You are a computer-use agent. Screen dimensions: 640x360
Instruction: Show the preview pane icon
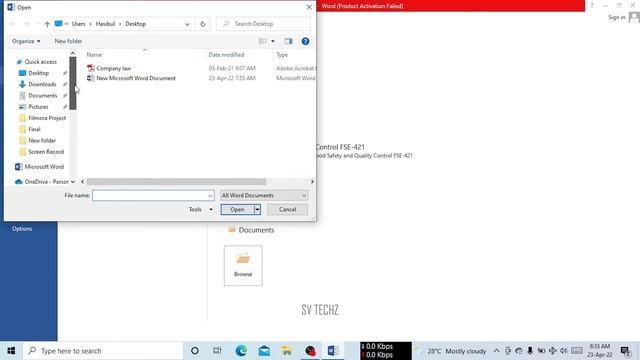pos(288,41)
